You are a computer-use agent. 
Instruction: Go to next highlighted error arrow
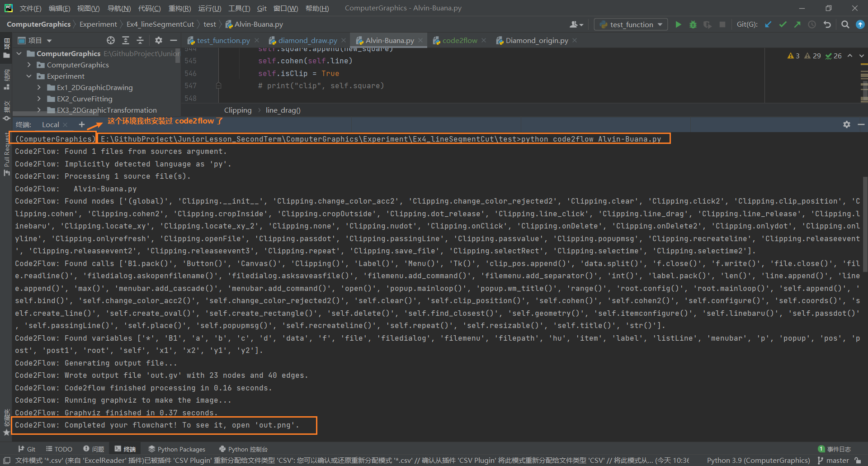[x=861, y=56]
